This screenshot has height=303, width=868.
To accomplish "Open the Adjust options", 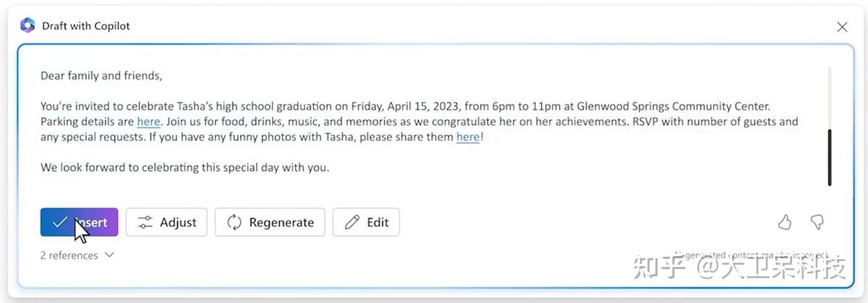I will (166, 222).
